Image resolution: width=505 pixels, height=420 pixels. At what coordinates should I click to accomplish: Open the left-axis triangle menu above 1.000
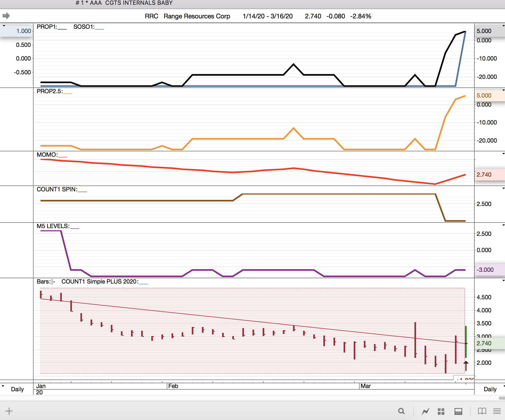tap(4, 26)
